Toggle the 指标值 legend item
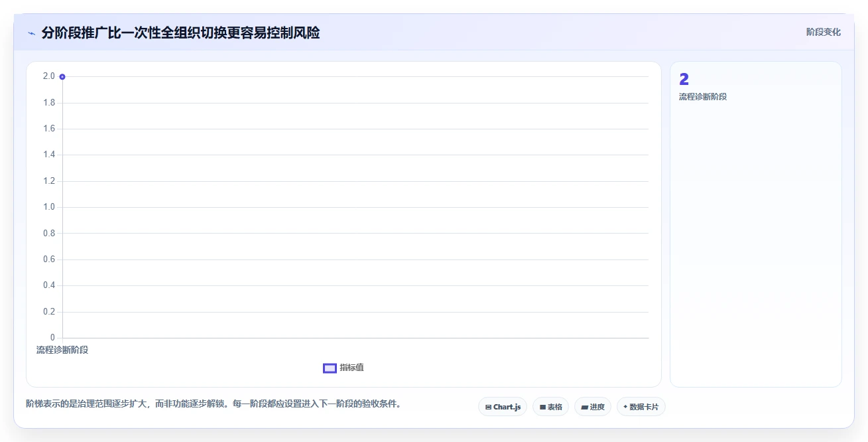This screenshot has width=868, height=442. tap(343, 368)
